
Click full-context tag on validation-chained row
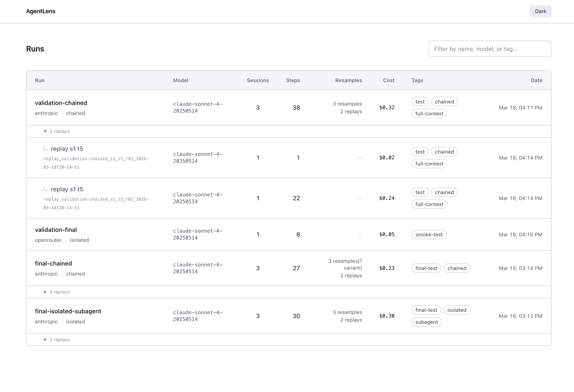coord(429,114)
